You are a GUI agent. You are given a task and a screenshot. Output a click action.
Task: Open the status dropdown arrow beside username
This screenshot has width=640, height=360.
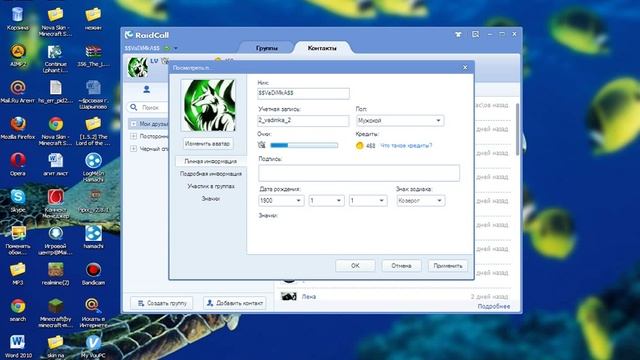176,48
